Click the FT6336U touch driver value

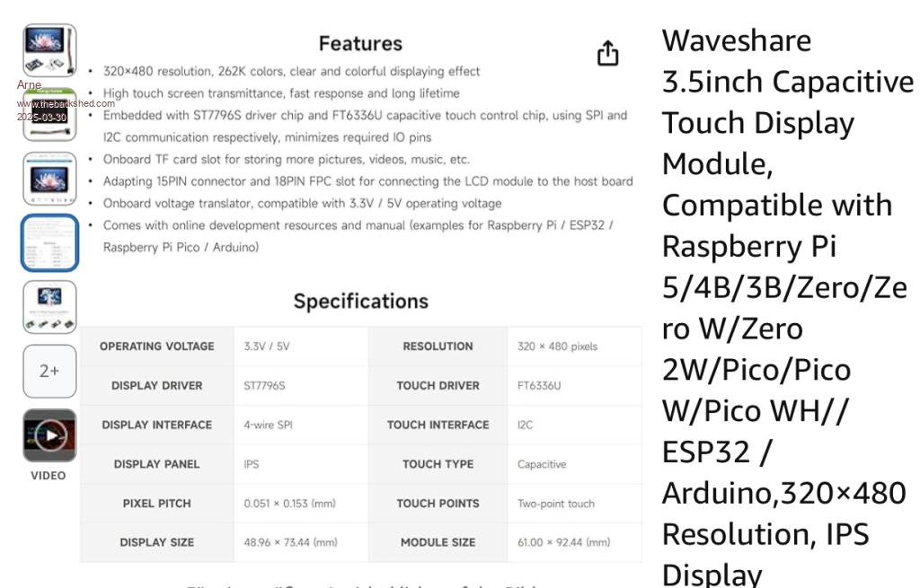(539, 386)
